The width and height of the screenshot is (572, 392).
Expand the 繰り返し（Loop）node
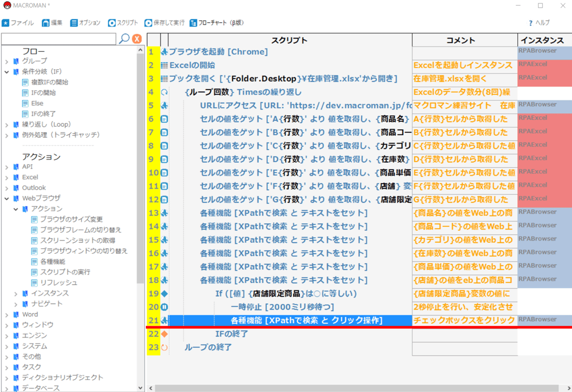click(7, 124)
